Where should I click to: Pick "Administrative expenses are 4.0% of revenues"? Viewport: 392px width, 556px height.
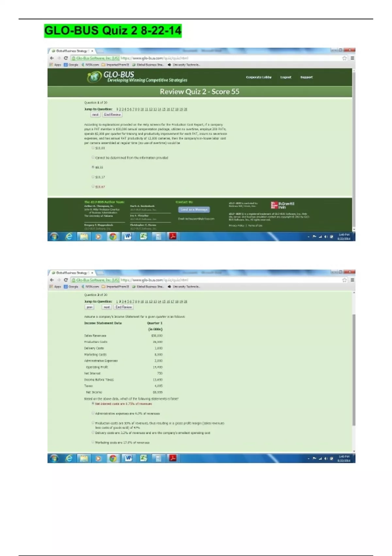[x=93, y=413]
